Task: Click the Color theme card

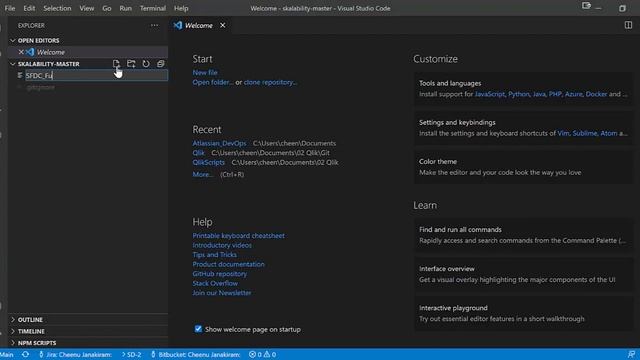Action: coord(523,167)
